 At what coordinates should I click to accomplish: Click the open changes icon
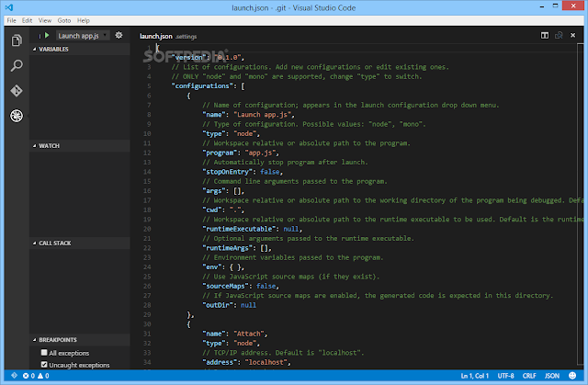click(x=559, y=35)
